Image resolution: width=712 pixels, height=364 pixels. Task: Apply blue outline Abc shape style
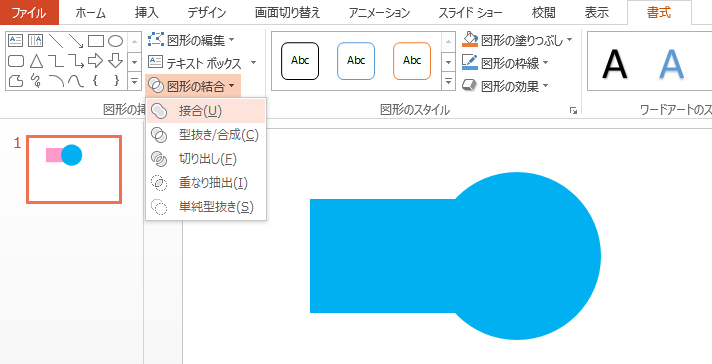pos(356,61)
